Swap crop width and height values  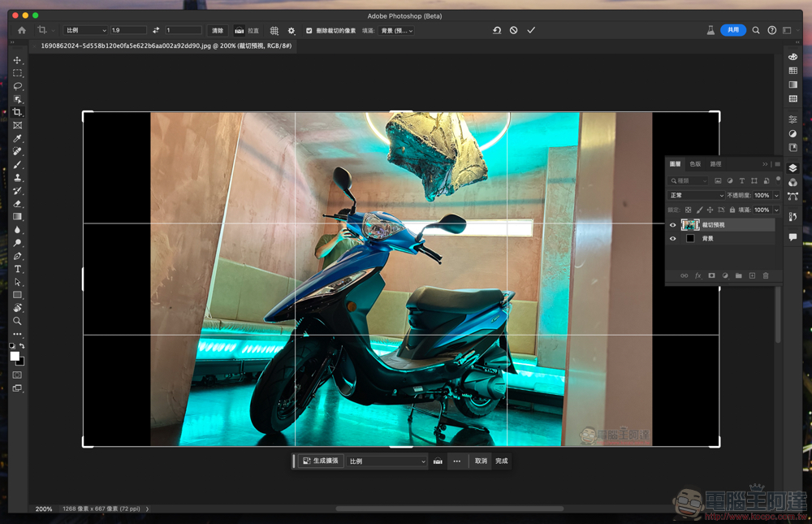(x=156, y=30)
